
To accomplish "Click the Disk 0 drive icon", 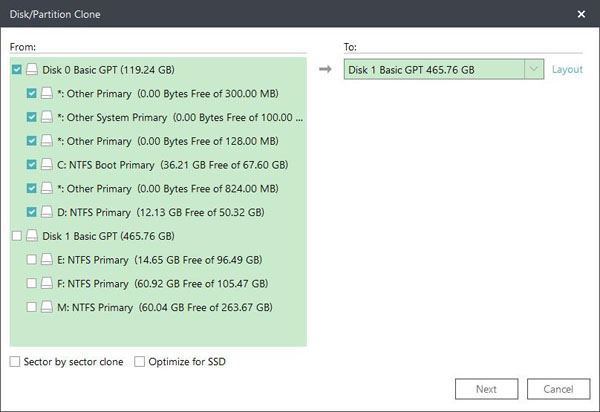I will click(x=32, y=70).
